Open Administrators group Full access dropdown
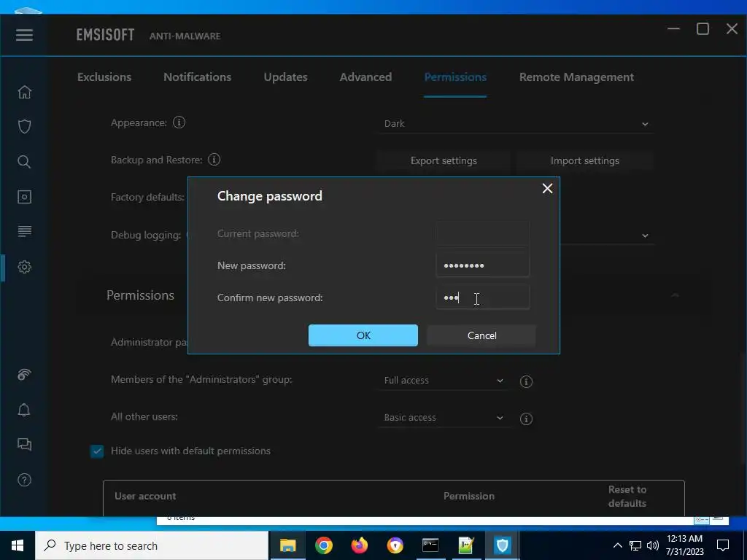 [443, 381]
